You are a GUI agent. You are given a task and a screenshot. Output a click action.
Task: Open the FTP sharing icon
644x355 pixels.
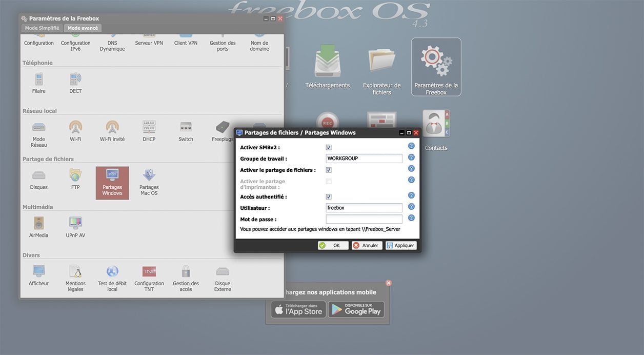click(75, 180)
